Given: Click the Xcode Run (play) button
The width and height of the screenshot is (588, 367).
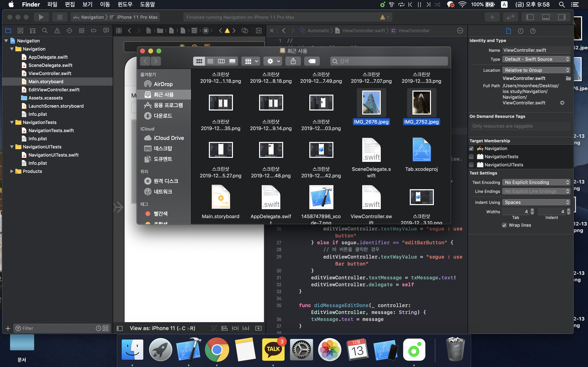Looking at the screenshot, I should coord(41,17).
